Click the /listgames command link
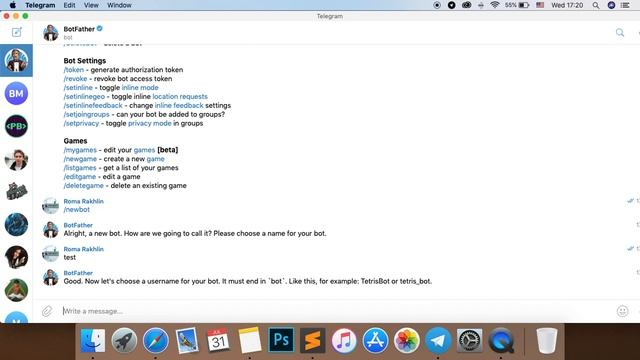 [x=80, y=168]
